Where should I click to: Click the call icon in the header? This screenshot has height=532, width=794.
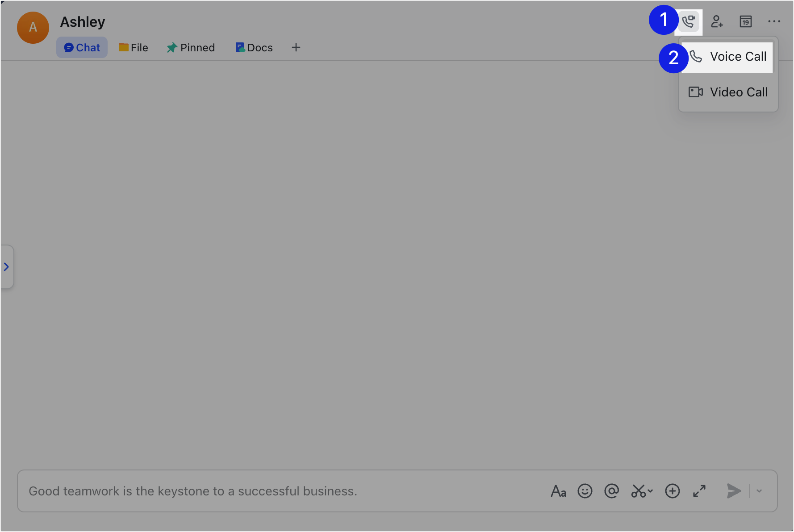click(x=689, y=21)
